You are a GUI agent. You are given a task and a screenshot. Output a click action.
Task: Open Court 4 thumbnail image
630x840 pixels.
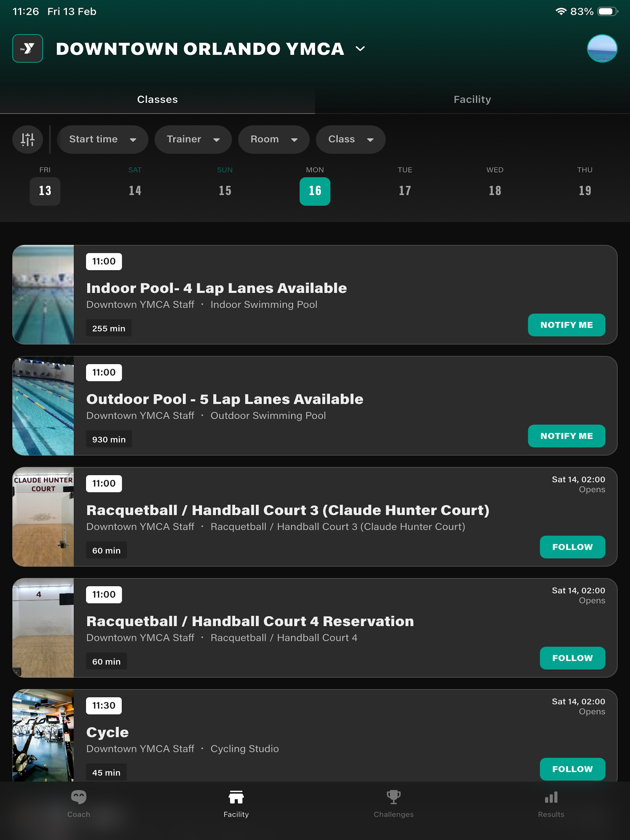click(43, 628)
